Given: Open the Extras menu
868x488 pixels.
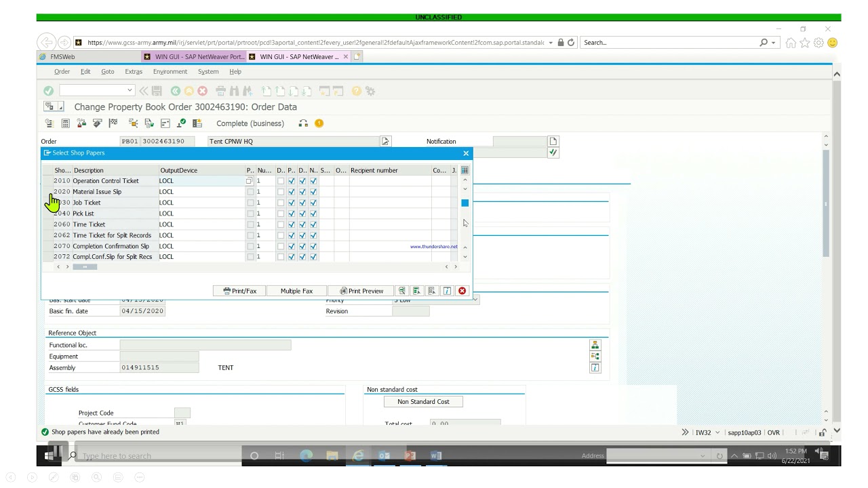Looking at the screenshot, I should [134, 71].
